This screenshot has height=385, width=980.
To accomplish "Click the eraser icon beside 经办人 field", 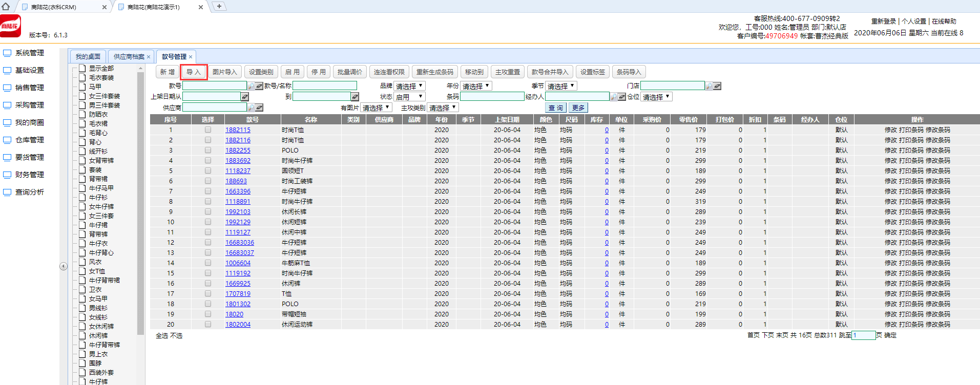I will point(622,97).
